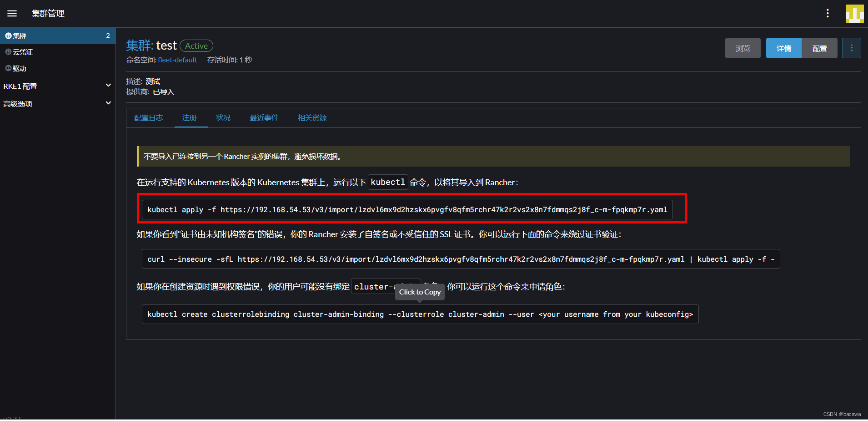The image size is (868, 421).
Task: Click the 详情 button
Action: tap(784, 48)
